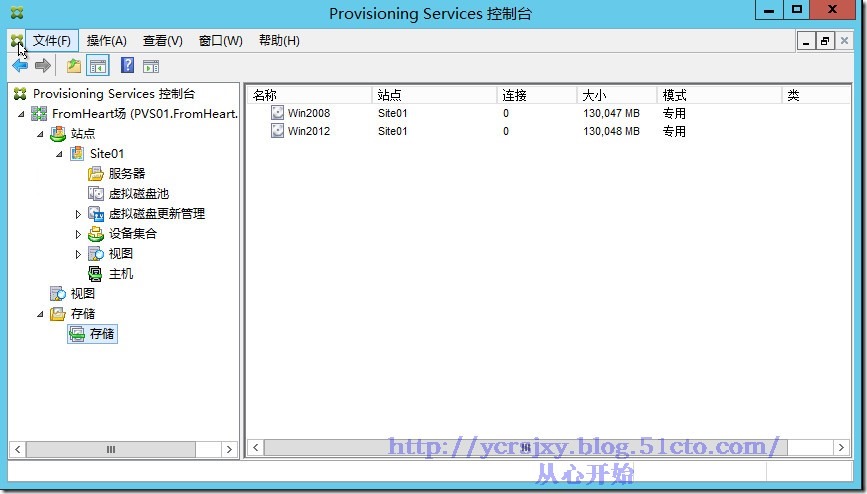Collapse the FromHeart场 farm node
Screen dimensions: 867x494
coord(22,115)
